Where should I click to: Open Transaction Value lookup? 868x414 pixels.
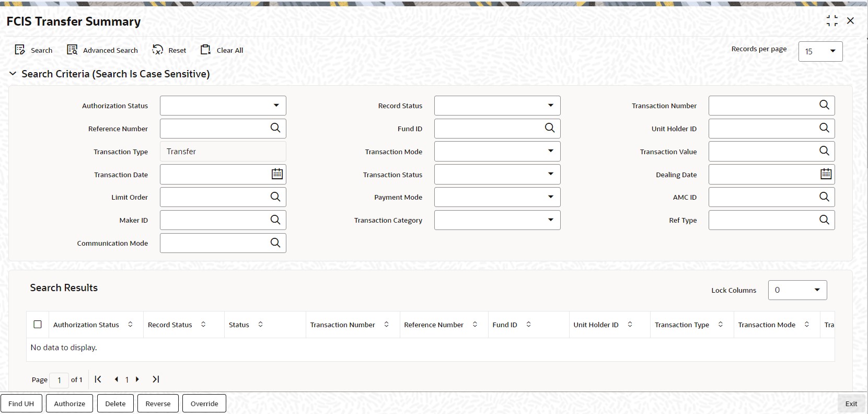(824, 151)
